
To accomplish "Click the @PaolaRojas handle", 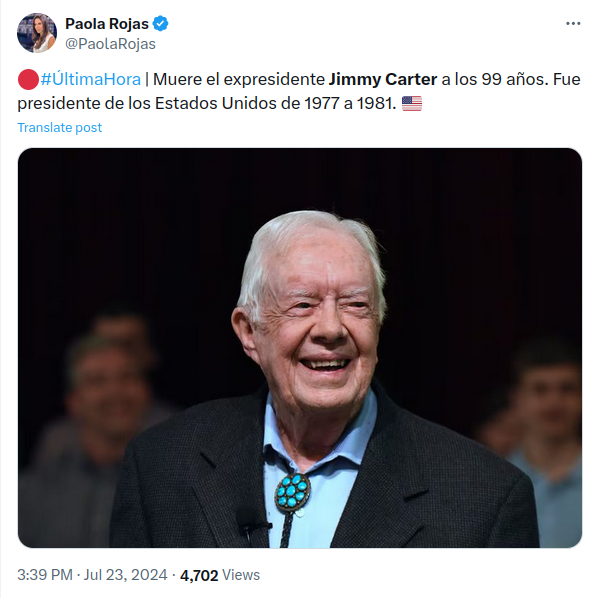I will pyautogui.click(x=110, y=44).
